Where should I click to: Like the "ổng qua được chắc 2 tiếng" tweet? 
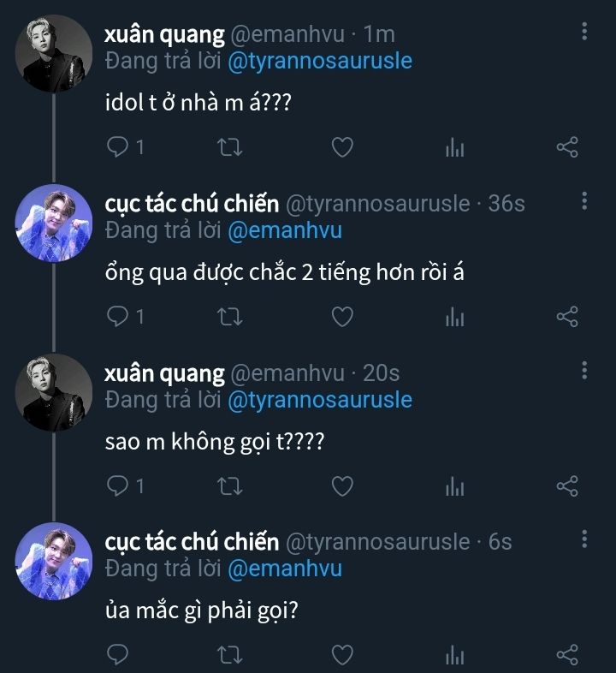342,317
